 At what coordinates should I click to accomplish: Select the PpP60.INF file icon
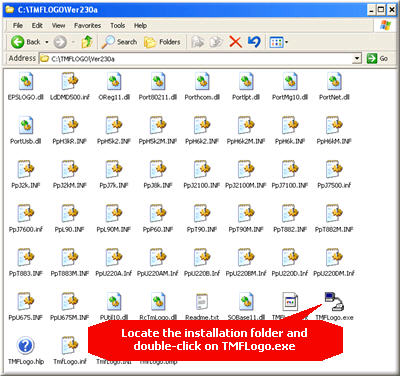158,213
